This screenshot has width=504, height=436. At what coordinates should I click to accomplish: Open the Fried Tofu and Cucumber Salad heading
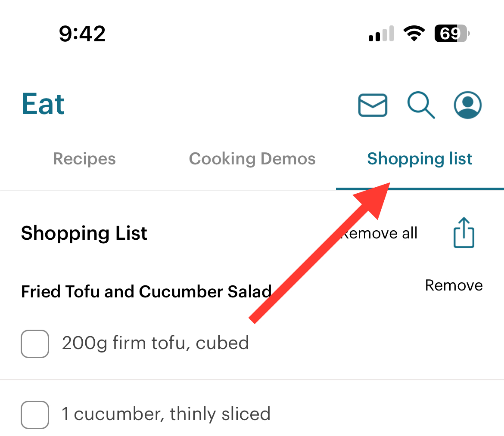click(146, 291)
